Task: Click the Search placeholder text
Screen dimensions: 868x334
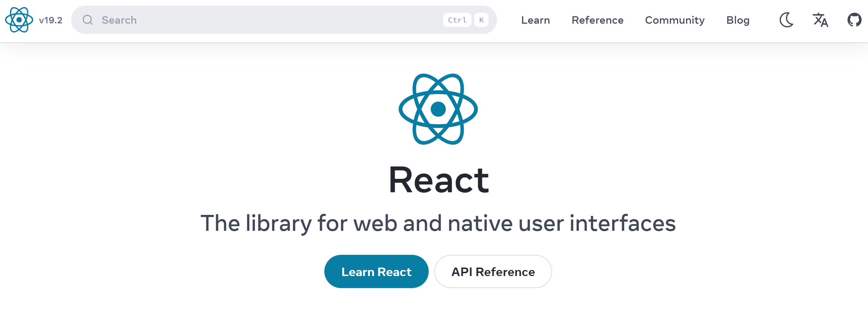Action: pos(119,20)
